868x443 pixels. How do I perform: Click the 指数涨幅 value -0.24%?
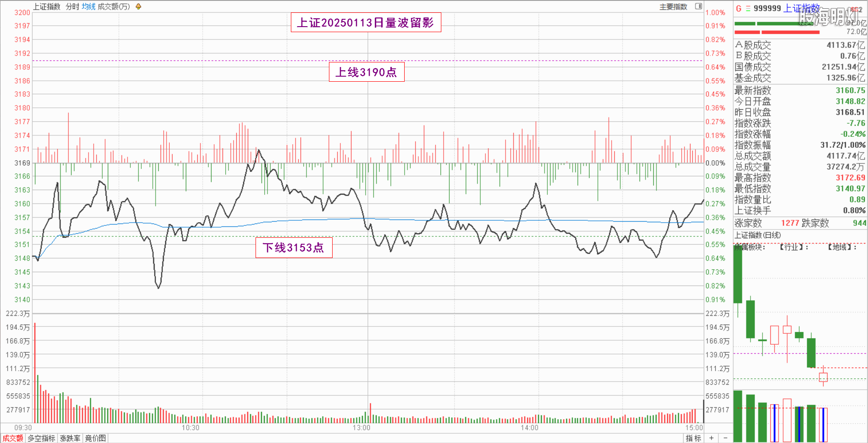tap(853, 135)
